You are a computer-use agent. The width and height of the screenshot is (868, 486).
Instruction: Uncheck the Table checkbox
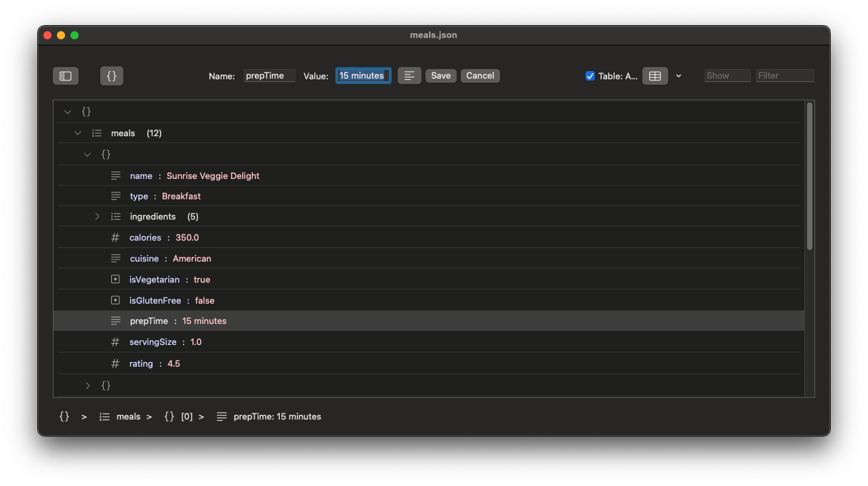tap(590, 76)
